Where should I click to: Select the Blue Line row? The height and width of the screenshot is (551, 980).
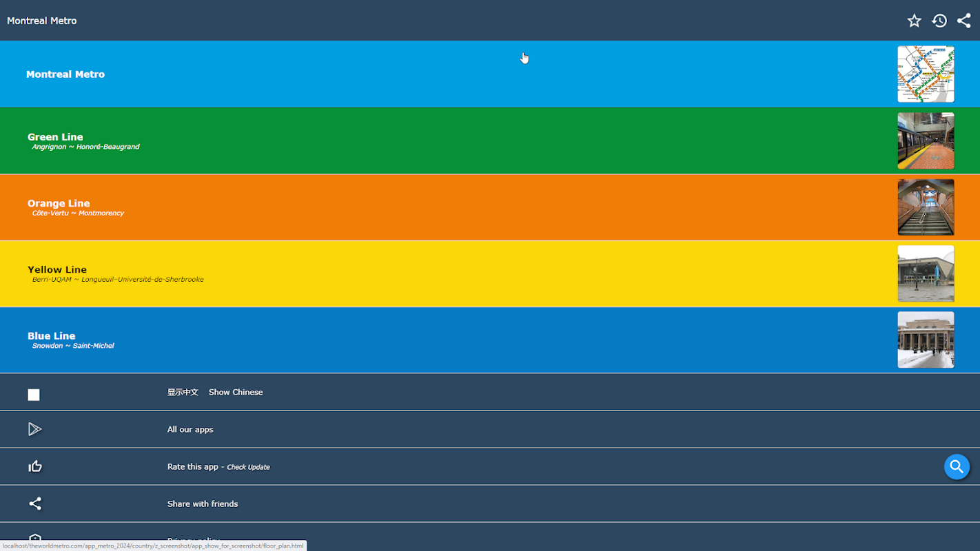(x=490, y=340)
